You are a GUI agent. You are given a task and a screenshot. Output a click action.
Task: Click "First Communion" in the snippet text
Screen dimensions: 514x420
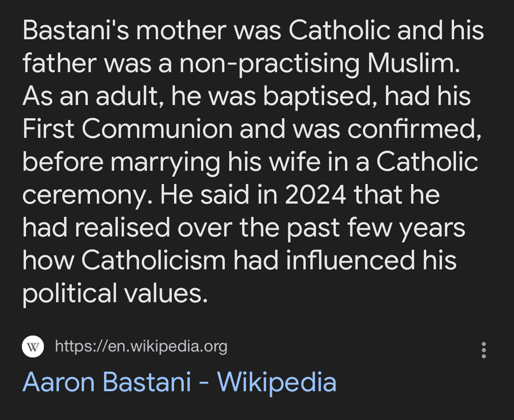tap(127, 129)
